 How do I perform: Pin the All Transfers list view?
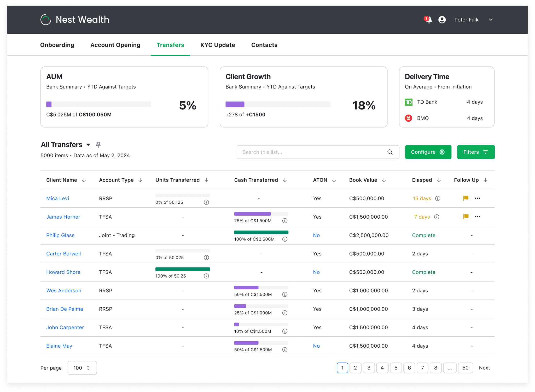[98, 145]
